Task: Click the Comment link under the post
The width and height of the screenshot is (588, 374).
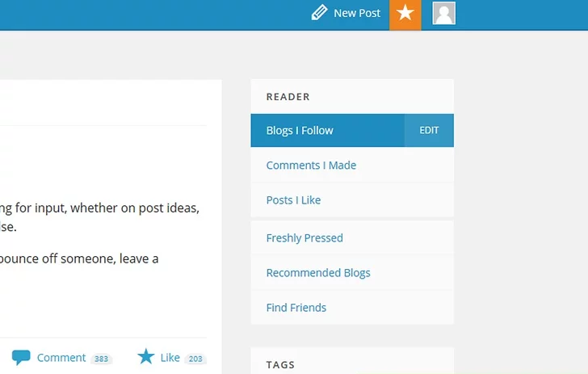Action: pyautogui.click(x=61, y=358)
